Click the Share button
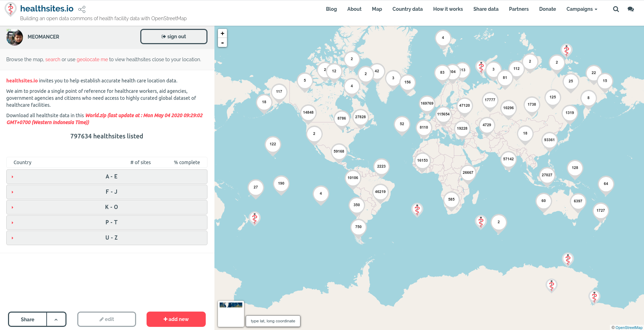Image resolution: width=644 pixels, height=330 pixels. [28, 319]
